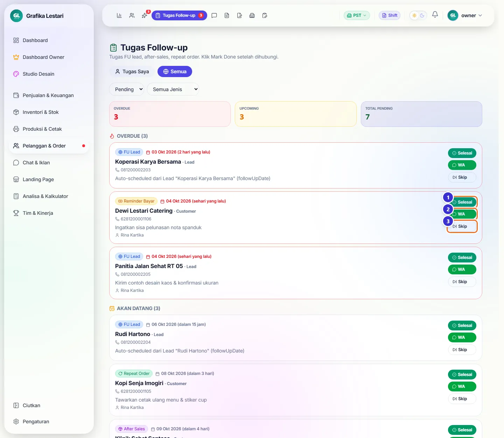504x438 pixels.
Task: Open the Semua Jenis type filter
Action: click(173, 89)
